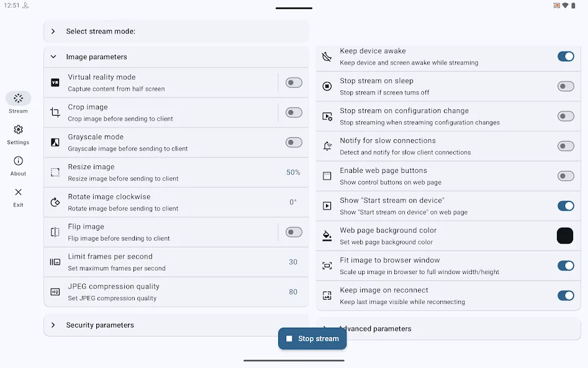The image size is (588, 368).
Task: Click the Grayscale mode icon
Action: (x=55, y=142)
